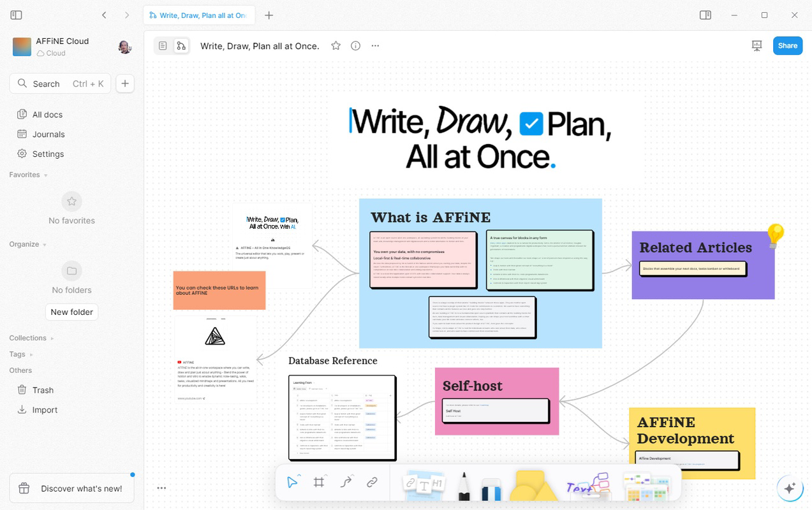This screenshot has width=812, height=510.
Task: Click the lightbulb on Related Articles
Action: pyautogui.click(x=775, y=235)
